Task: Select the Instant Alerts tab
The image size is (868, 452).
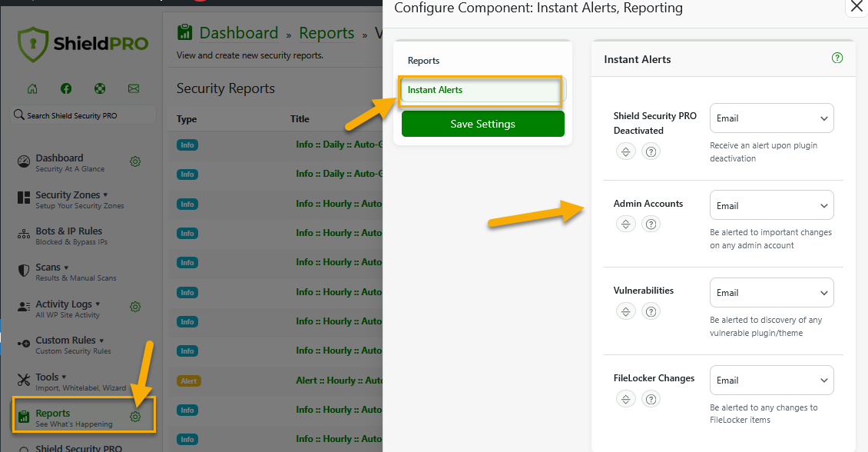Action: coord(481,90)
